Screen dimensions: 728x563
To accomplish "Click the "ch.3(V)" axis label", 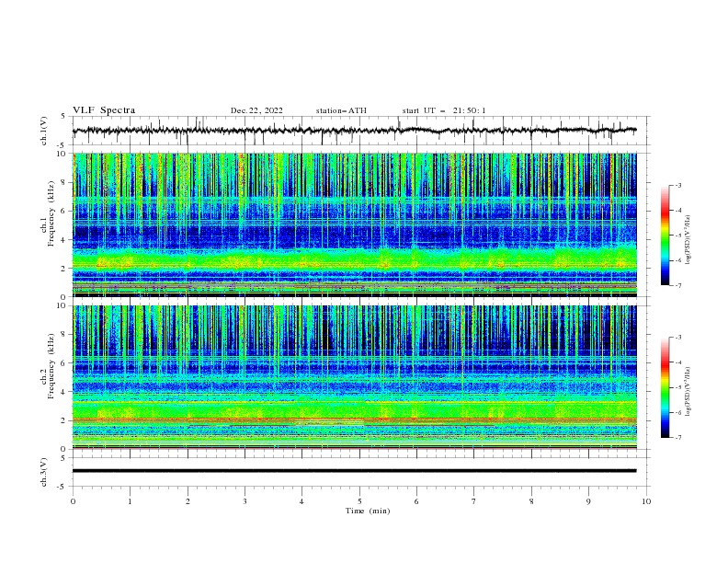I will pyautogui.click(x=44, y=472).
